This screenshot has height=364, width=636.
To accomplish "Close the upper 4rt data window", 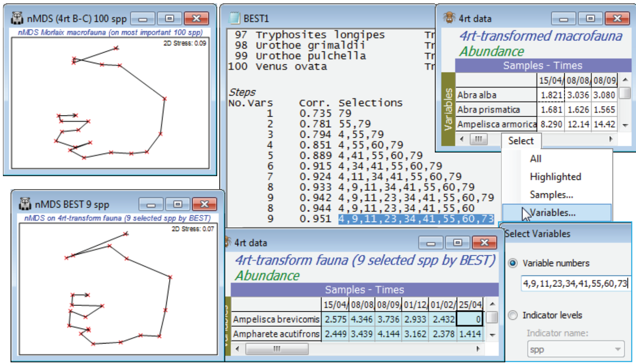I will pyautogui.click(x=617, y=19).
